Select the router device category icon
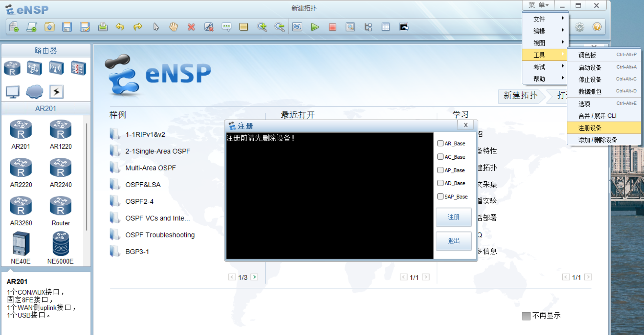Viewport: 644px width, 335px height. (x=12, y=68)
